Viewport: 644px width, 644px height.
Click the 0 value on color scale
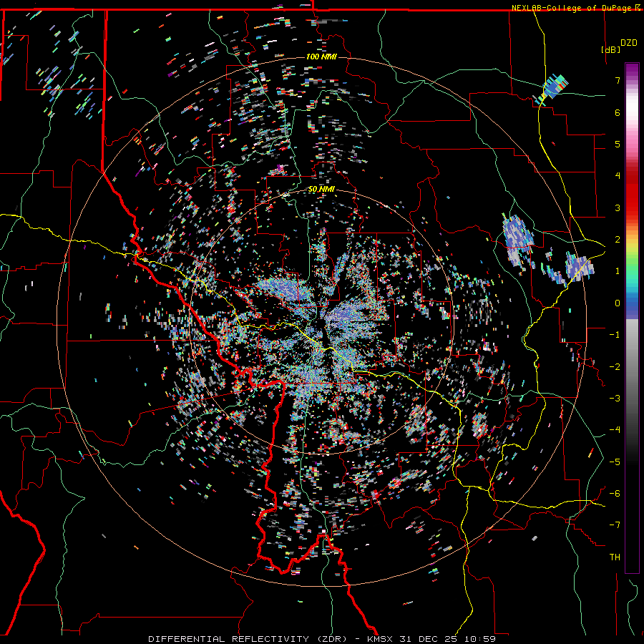point(618,303)
